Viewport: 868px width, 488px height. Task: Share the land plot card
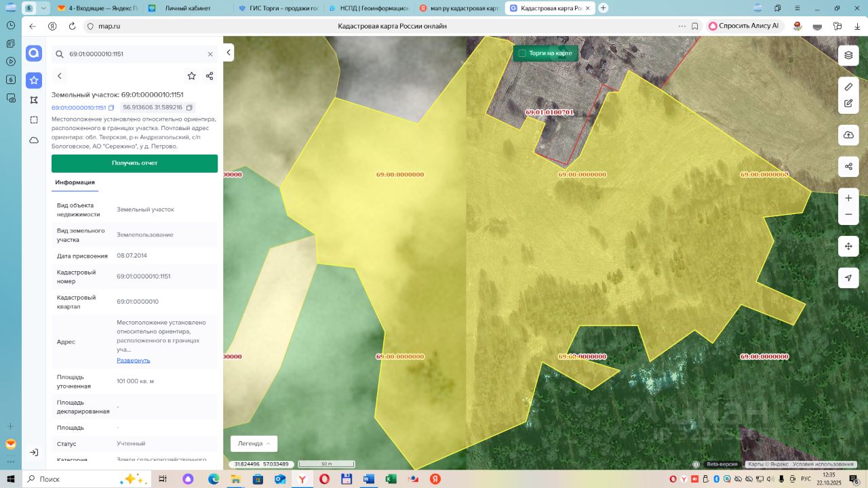[x=210, y=76]
